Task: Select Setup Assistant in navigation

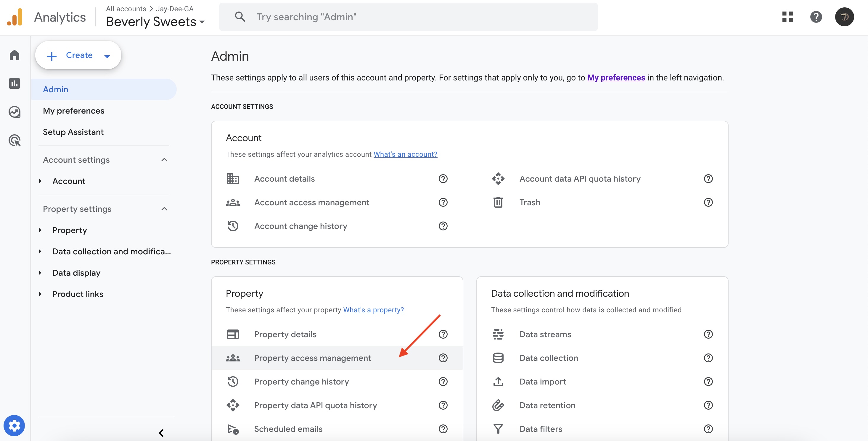Action: click(x=73, y=132)
